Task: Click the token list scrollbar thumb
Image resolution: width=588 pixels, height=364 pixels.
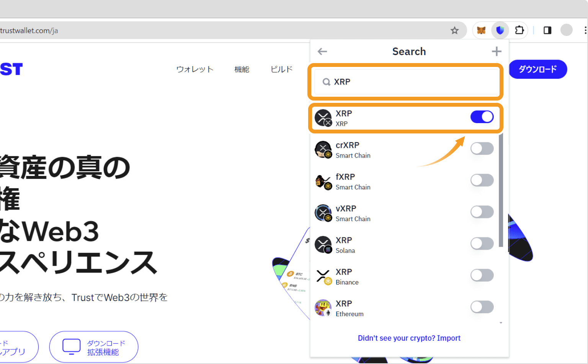Action: 501,190
